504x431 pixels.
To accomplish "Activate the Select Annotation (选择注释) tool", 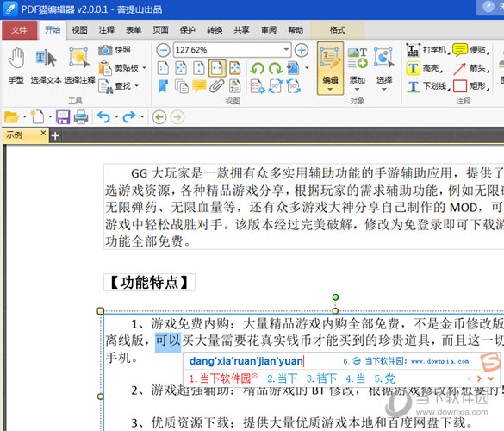I will click(79, 66).
